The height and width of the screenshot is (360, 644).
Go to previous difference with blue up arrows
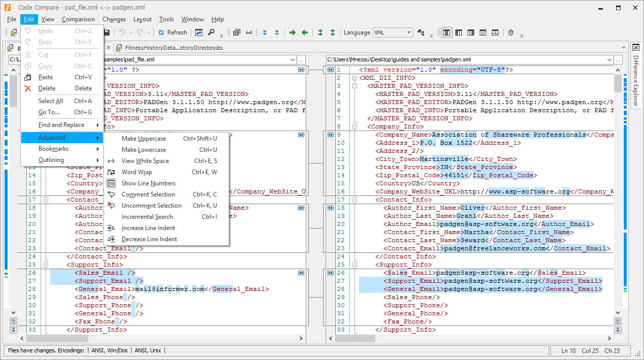coord(277,32)
